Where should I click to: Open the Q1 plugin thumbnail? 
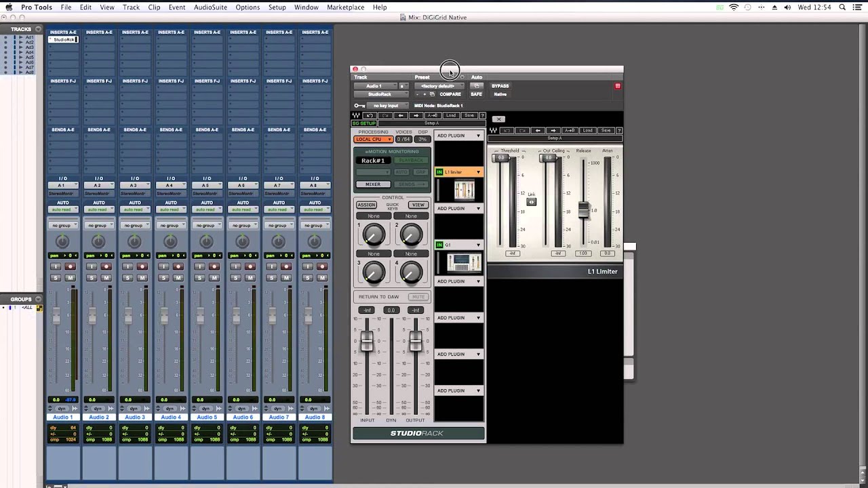[x=465, y=262]
